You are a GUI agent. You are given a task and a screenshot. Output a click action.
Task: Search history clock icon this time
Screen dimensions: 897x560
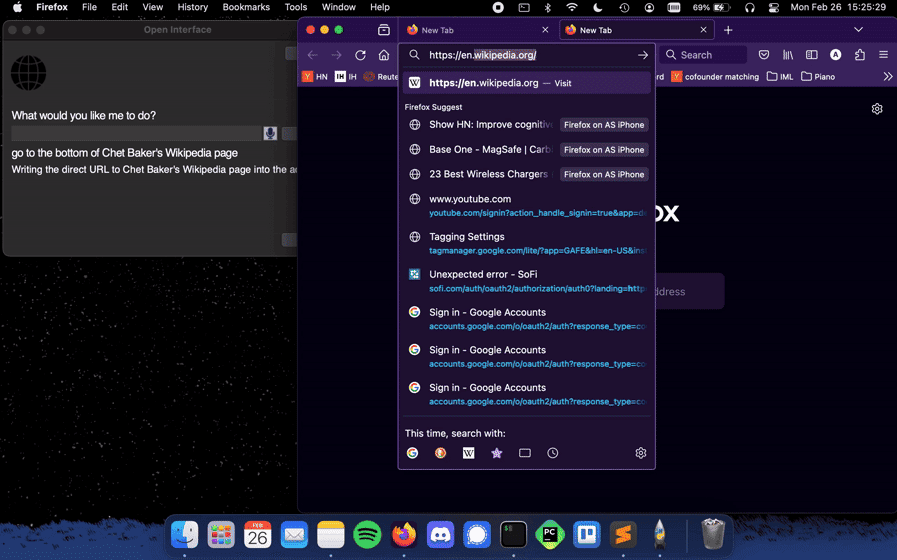[x=553, y=453]
